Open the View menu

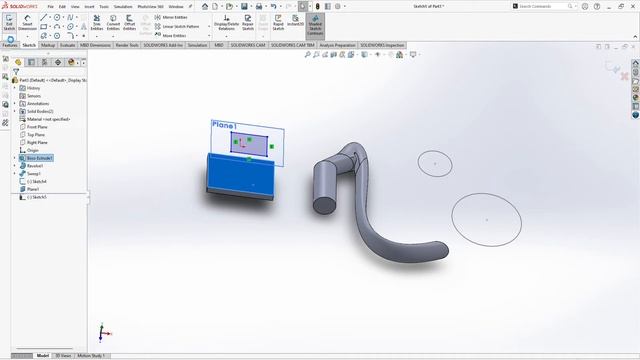point(75,7)
